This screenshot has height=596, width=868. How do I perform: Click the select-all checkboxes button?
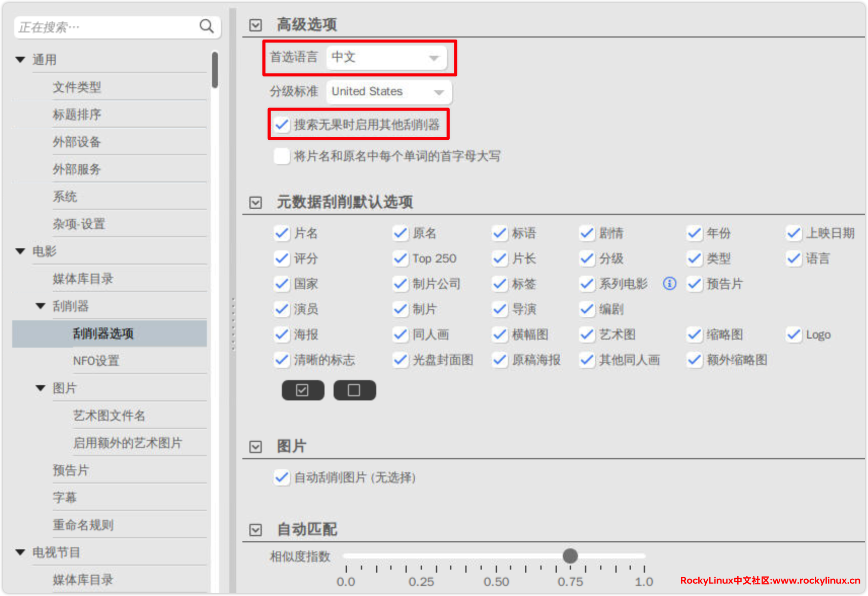tap(303, 390)
